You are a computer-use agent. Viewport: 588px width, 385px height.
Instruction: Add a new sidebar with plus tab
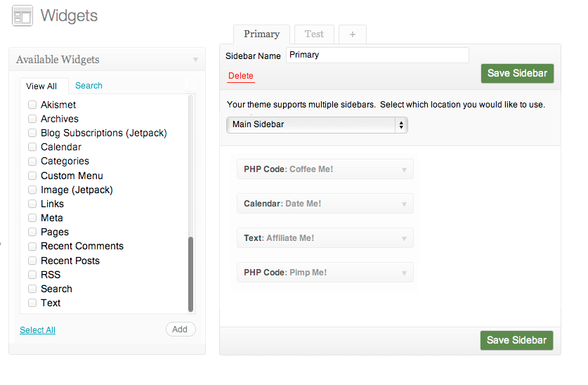click(353, 34)
